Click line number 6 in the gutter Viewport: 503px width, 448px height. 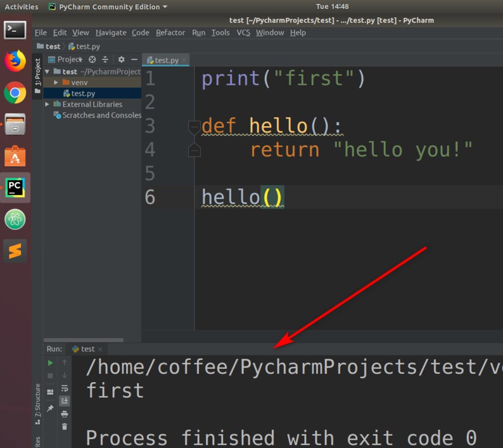click(150, 197)
